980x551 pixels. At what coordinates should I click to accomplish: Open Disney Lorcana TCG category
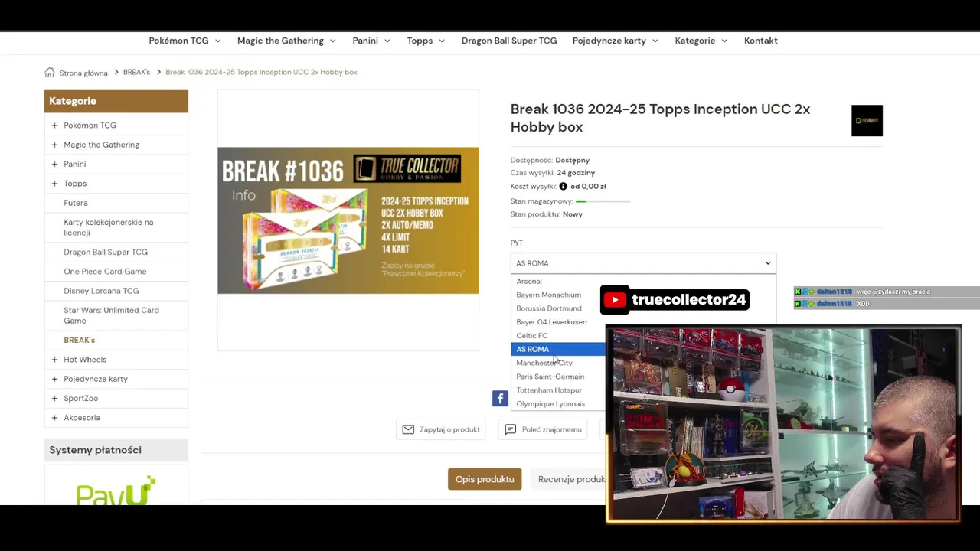[101, 291]
